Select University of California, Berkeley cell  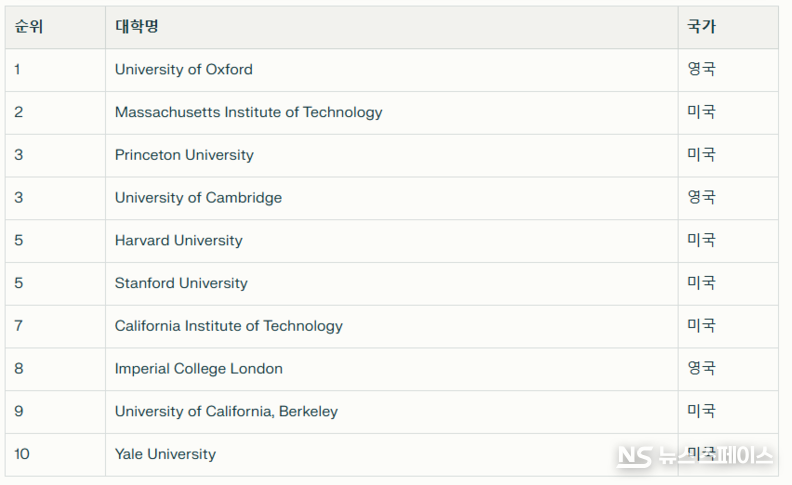coord(226,411)
